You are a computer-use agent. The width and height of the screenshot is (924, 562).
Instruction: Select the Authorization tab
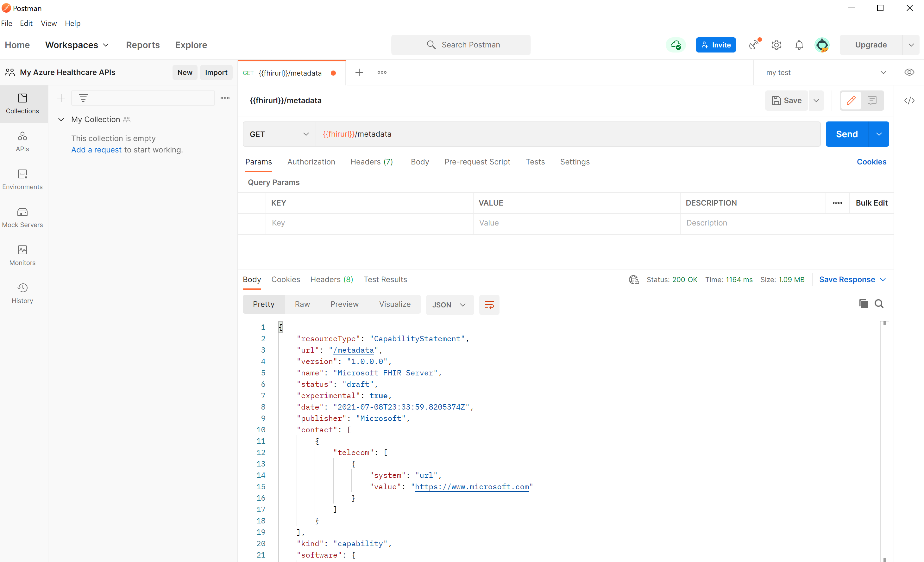click(x=311, y=162)
